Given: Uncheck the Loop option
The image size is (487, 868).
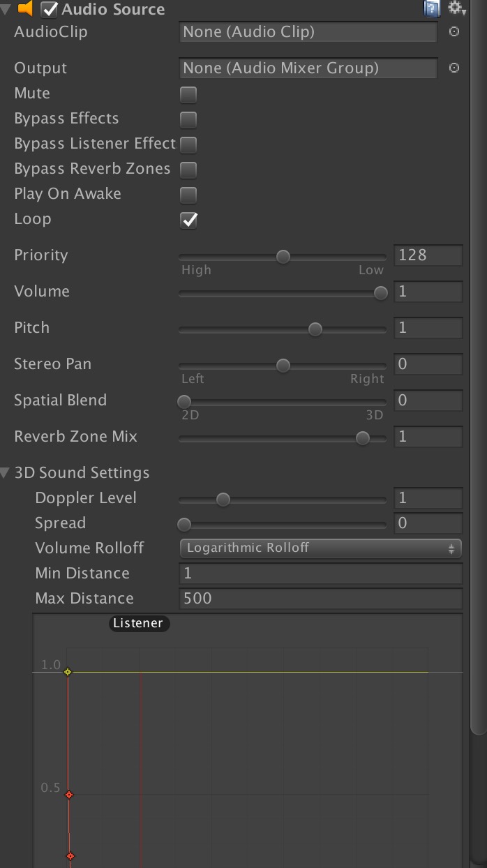Looking at the screenshot, I should pyautogui.click(x=187, y=220).
